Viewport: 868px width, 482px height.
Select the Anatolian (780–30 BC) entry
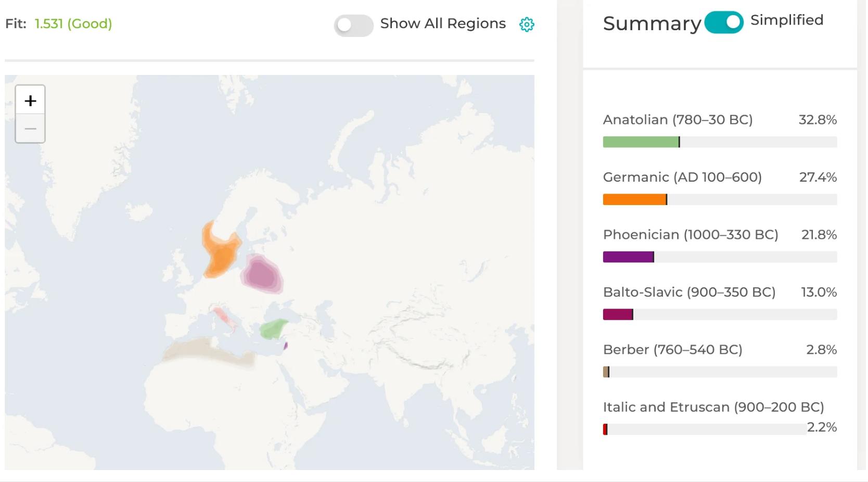point(678,120)
